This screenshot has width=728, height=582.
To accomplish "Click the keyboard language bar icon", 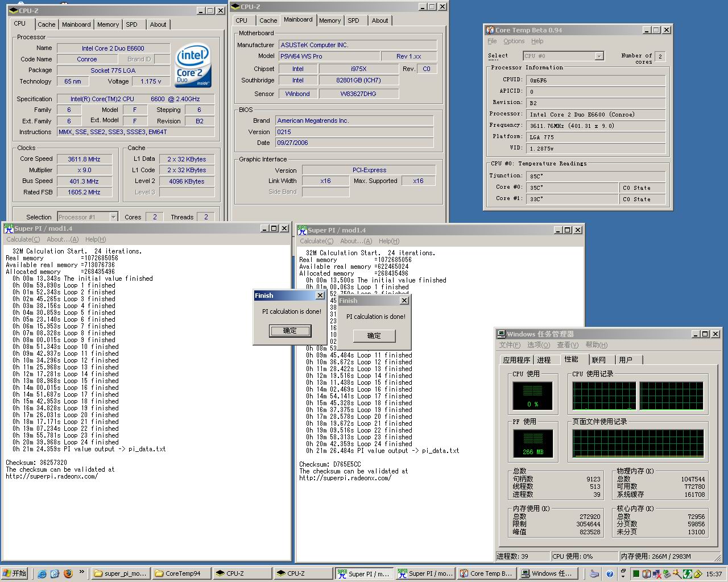I will (x=594, y=574).
